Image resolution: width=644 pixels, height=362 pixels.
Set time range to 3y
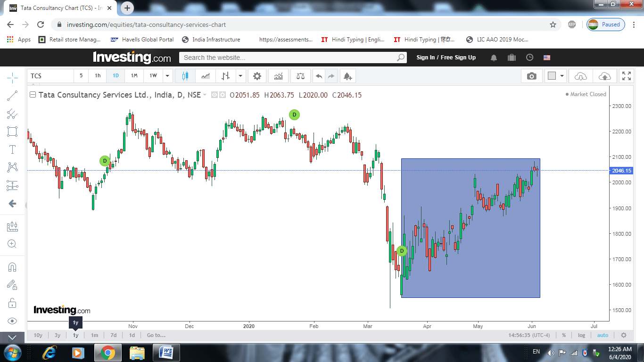(x=58, y=335)
